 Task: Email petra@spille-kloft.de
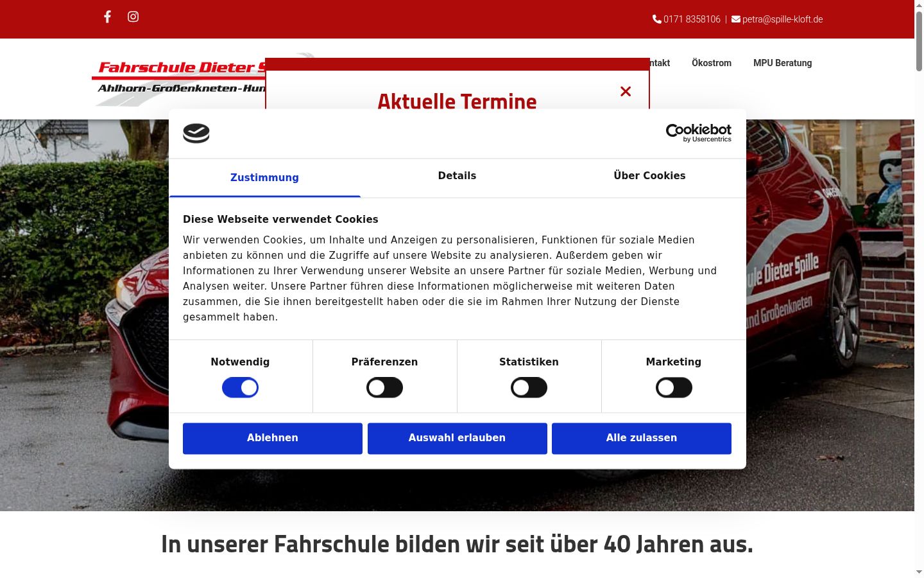click(782, 19)
